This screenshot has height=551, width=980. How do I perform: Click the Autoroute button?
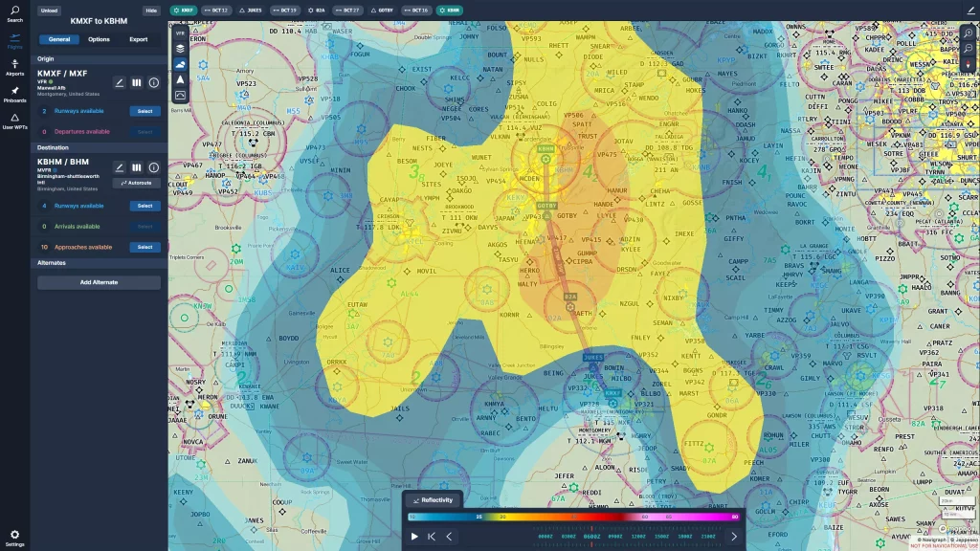tap(136, 183)
